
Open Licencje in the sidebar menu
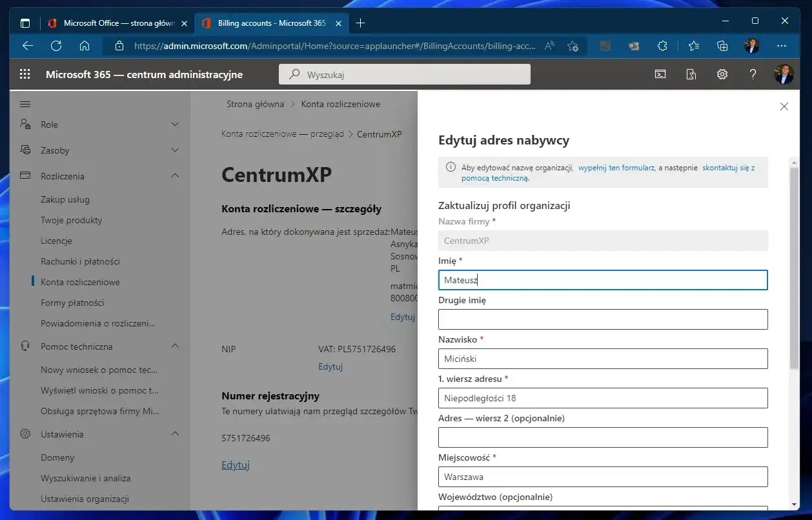coord(56,241)
